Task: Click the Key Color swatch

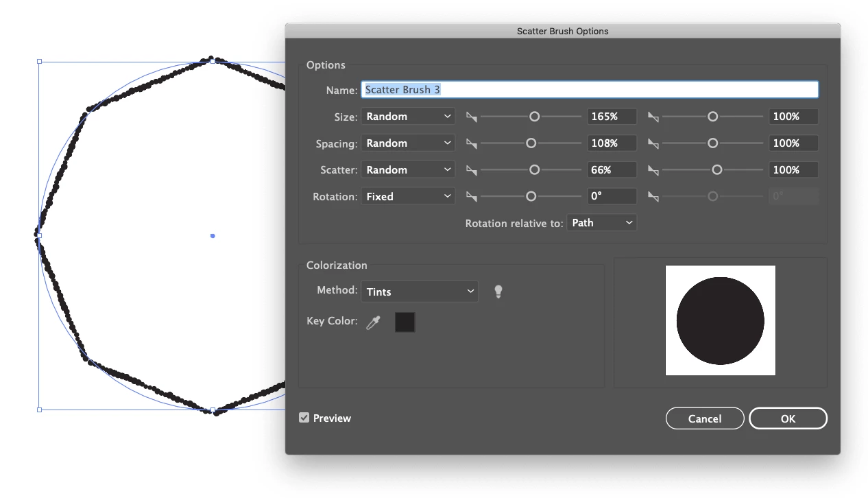Action: coord(405,322)
